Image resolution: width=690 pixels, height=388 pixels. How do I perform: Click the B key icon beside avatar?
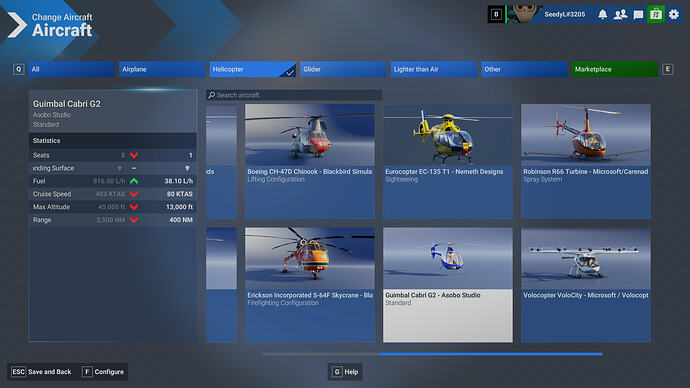point(496,15)
